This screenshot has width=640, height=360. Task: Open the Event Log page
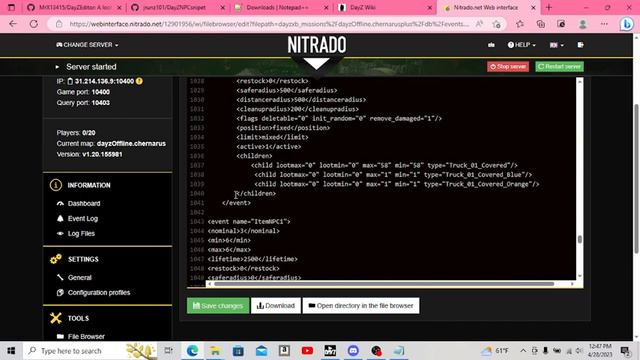point(83,218)
